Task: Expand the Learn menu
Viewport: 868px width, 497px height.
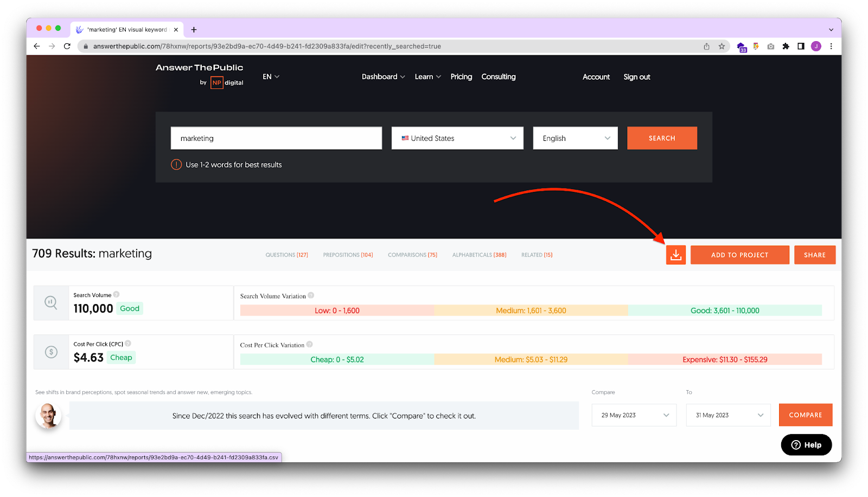Action: (427, 77)
